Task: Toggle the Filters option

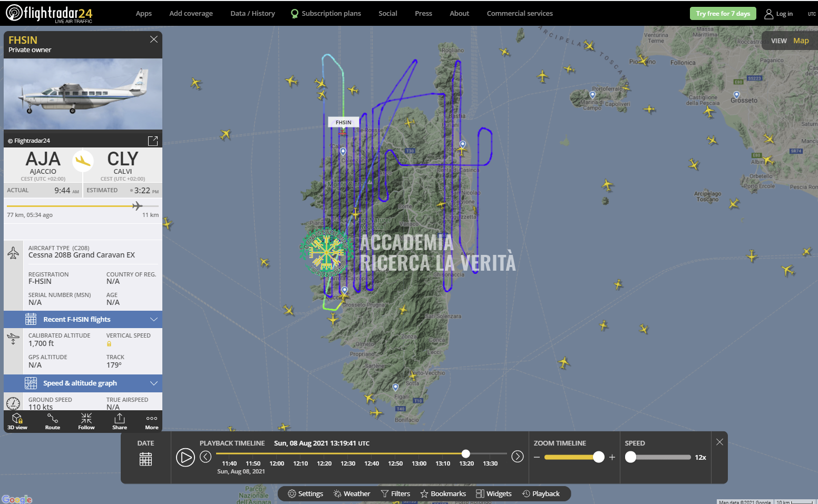Action: (x=395, y=493)
